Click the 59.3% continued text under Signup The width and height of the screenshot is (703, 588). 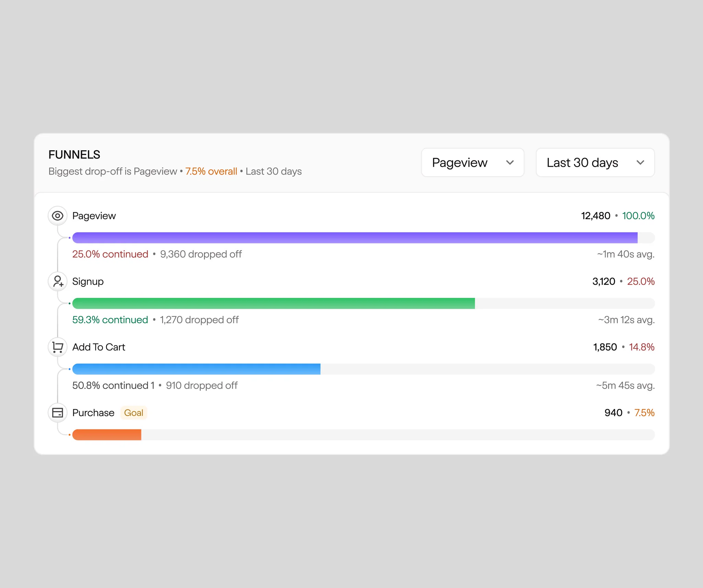click(110, 320)
